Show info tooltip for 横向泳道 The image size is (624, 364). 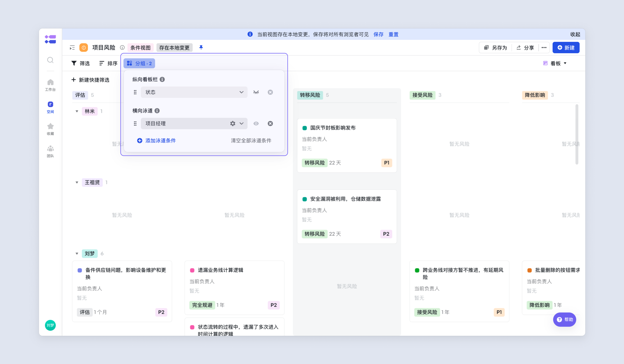[157, 111]
